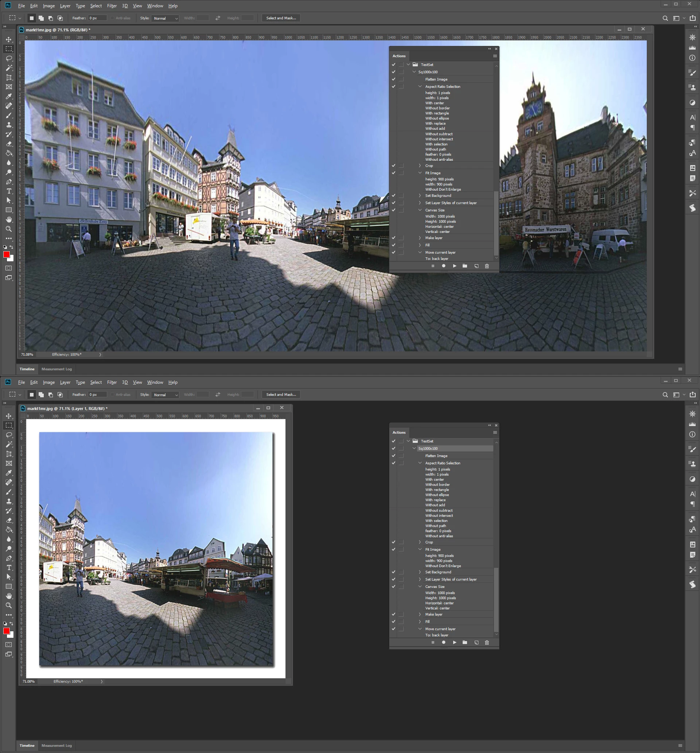The height and width of the screenshot is (753, 700).
Task: Select the Zoom tool in lower window toolbar
Action: point(9,605)
